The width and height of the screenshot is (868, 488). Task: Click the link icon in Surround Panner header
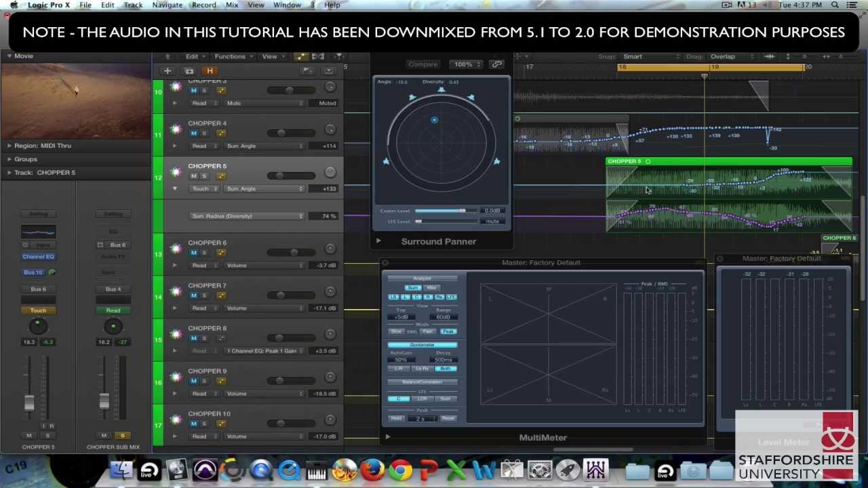tap(497, 64)
